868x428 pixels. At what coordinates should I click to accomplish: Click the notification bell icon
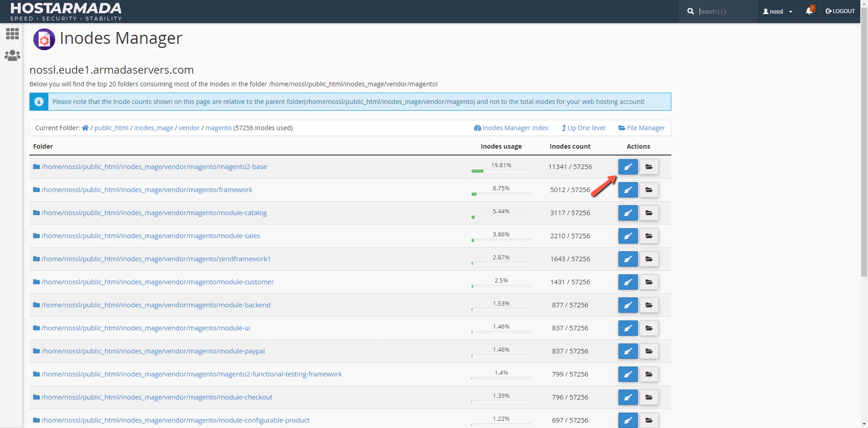point(809,11)
